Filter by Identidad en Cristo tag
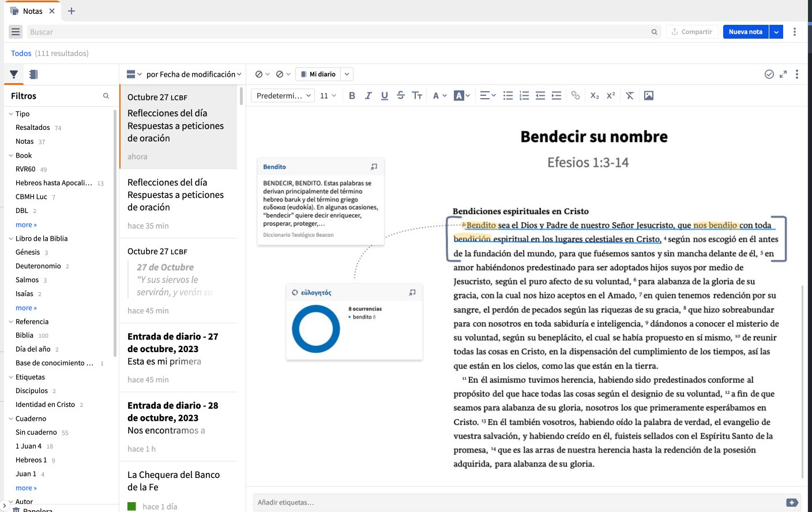812x512 pixels. (45, 405)
